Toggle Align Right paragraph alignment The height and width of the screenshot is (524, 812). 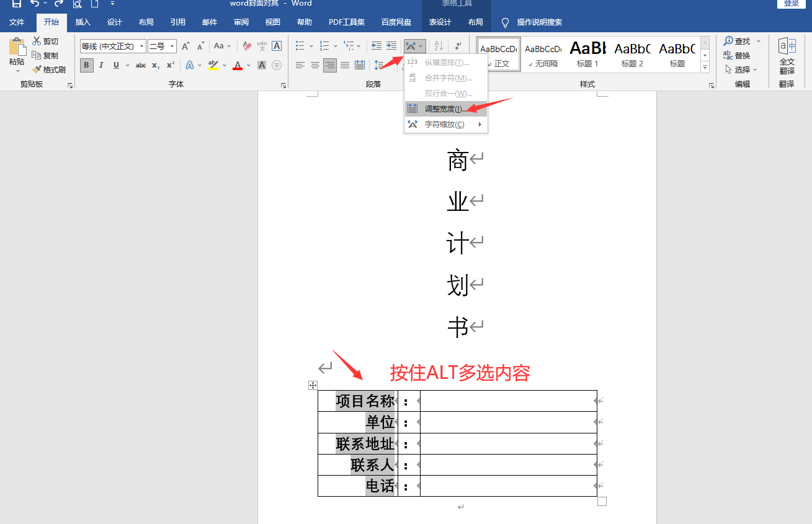tap(330, 65)
